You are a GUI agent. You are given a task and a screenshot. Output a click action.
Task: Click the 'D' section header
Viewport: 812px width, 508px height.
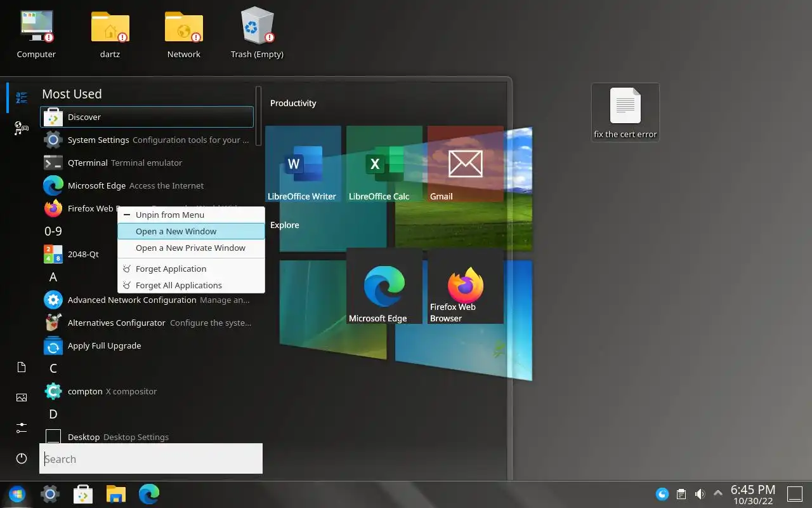click(53, 414)
